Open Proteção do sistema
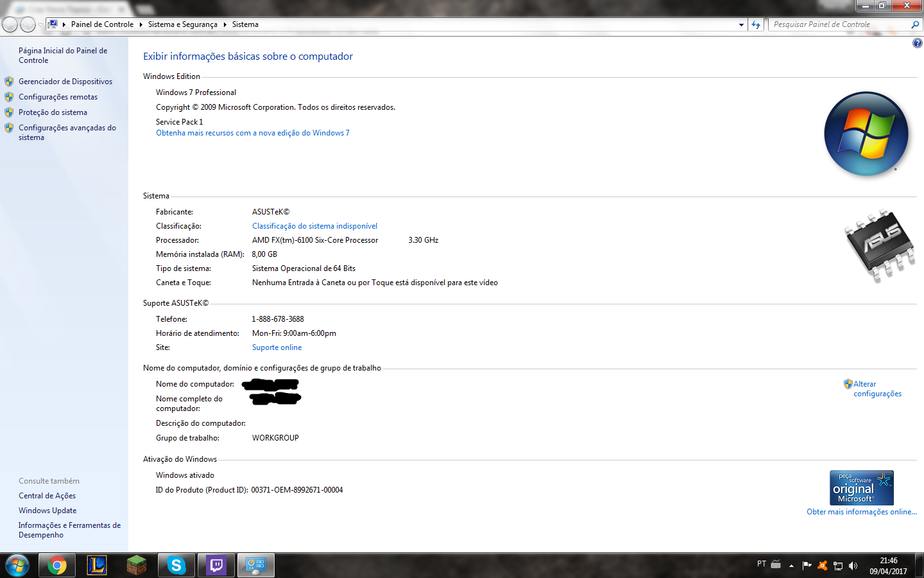The width and height of the screenshot is (924, 578). (x=53, y=112)
